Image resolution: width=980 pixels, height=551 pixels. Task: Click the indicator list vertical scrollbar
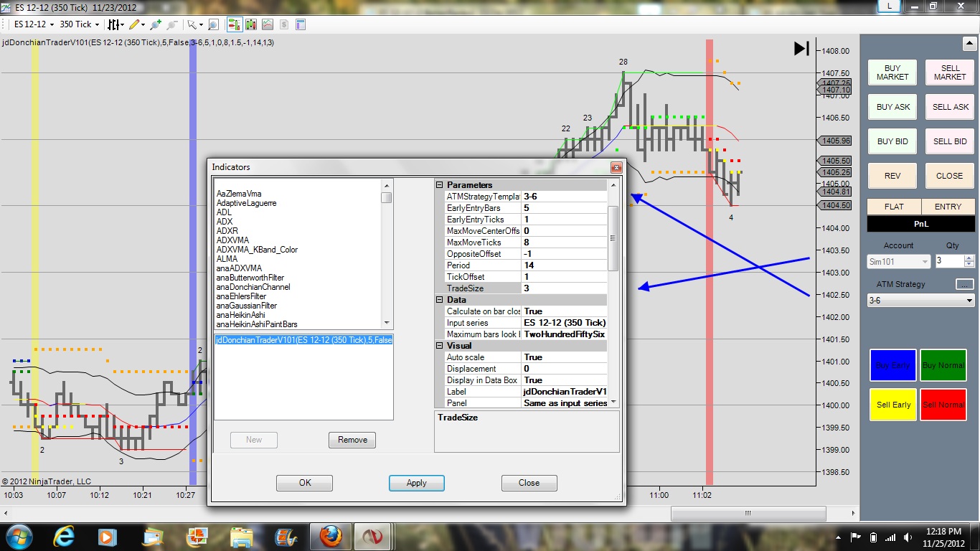(x=387, y=254)
